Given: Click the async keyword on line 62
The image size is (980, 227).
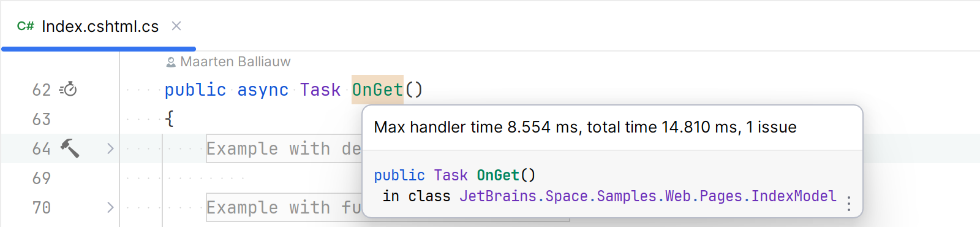Looking at the screenshot, I should [263, 90].
